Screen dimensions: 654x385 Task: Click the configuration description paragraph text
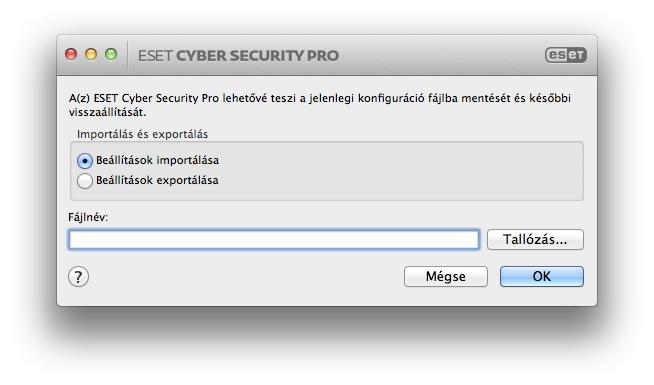pyautogui.click(x=319, y=105)
